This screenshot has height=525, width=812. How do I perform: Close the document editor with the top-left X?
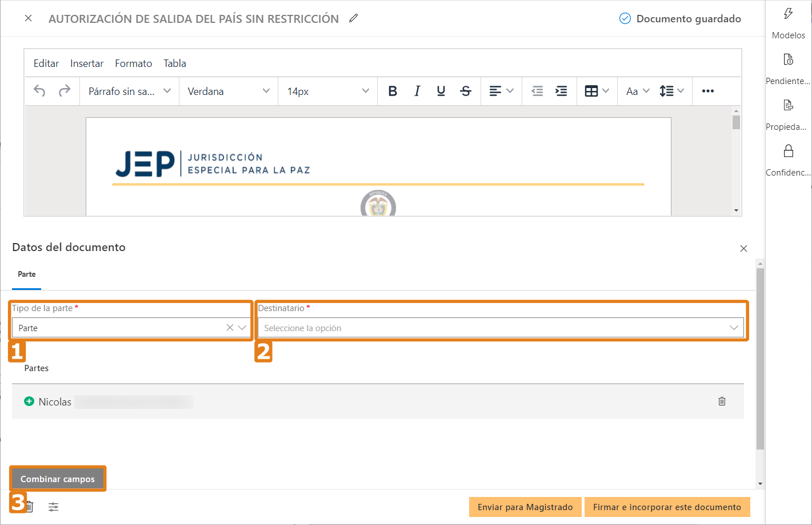coord(28,18)
